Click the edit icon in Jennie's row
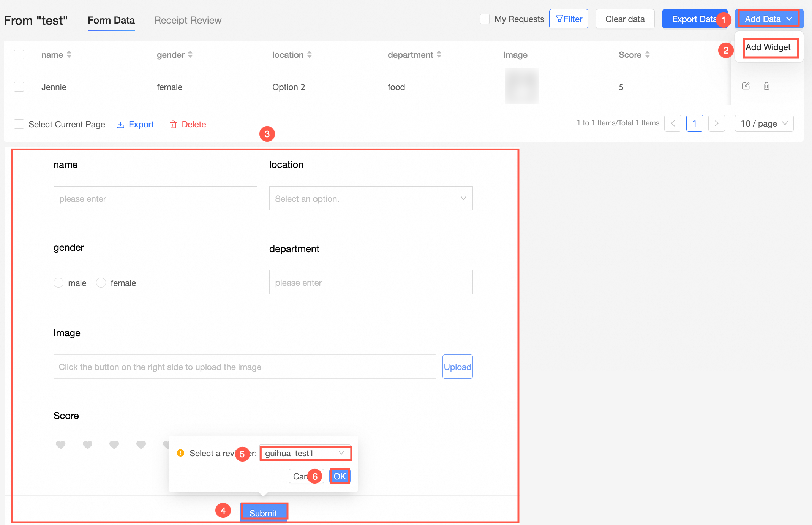This screenshot has width=812, height=525. click(746, 86)
